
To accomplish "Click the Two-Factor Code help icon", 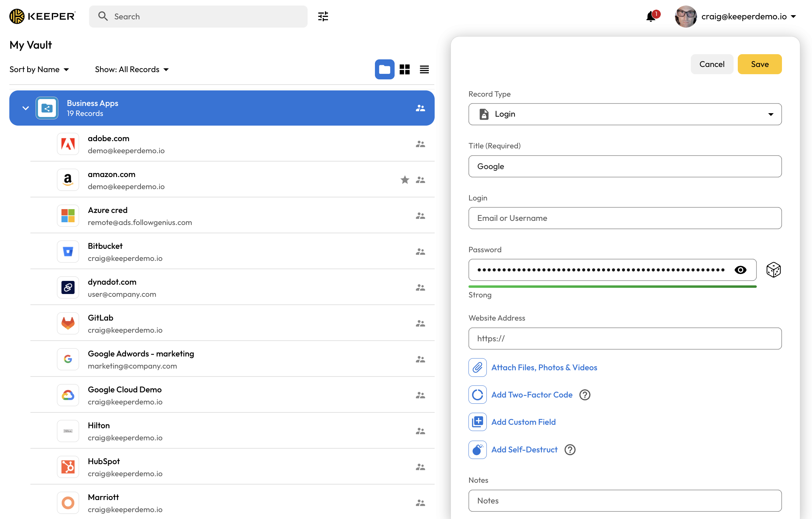I will pyautogui.click(x=585, y=395).
